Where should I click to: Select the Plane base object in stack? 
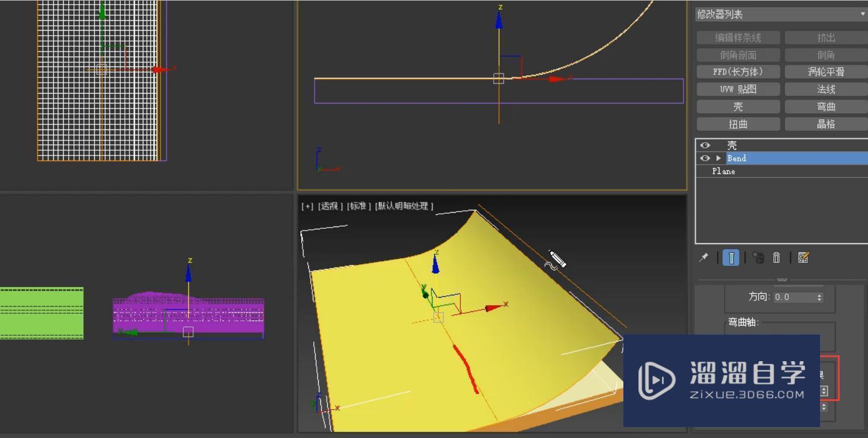(782, 171)
